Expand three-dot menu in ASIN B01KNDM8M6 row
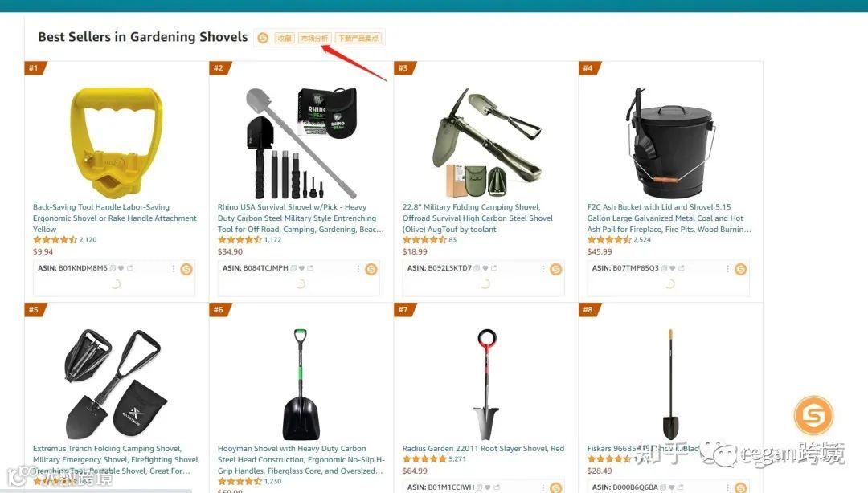This screenshot has width=868, height=493. point(174,269)
